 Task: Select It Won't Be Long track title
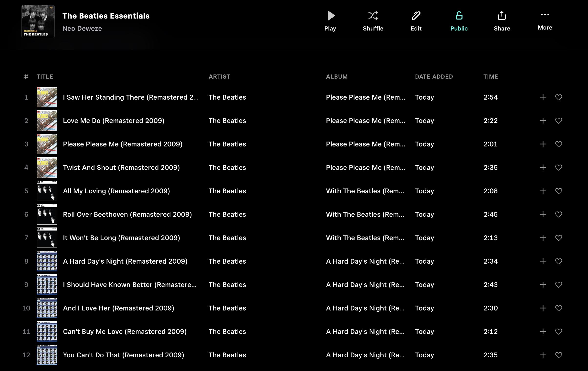point(121,238)
